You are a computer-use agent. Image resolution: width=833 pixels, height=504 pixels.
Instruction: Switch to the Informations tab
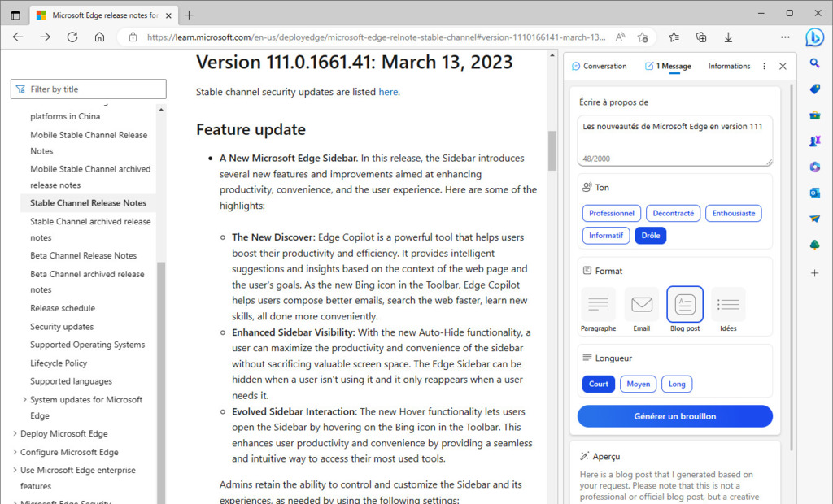point(729,66)
